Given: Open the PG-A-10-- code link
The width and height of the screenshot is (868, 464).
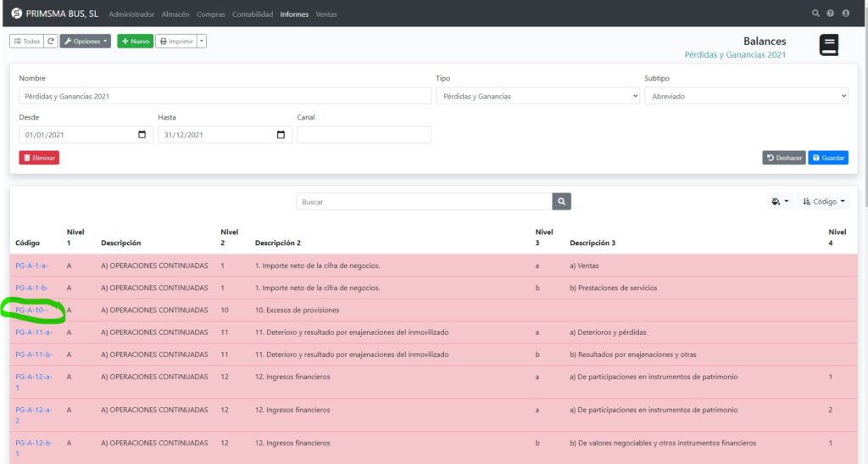Looking at the screenshot, I should tap(32, 310).
